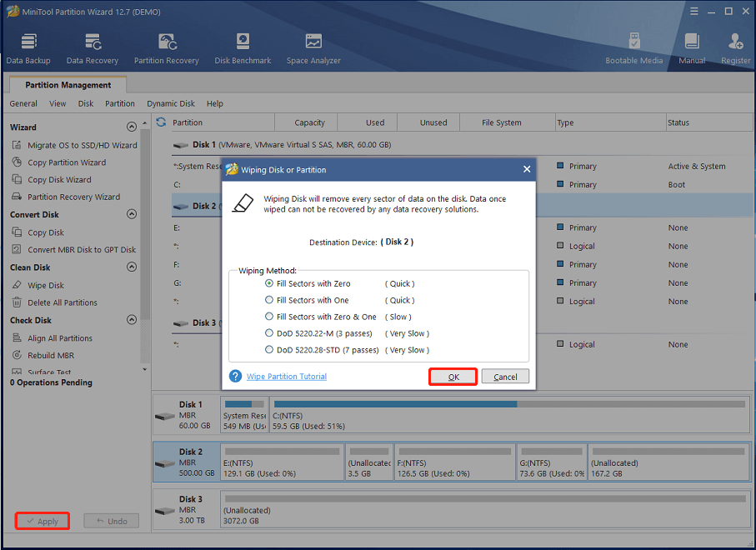756x550 pixels.
Task: Click the Migrate OS to SSD/HD Wizard icon
Action: [x=17, y=145]
